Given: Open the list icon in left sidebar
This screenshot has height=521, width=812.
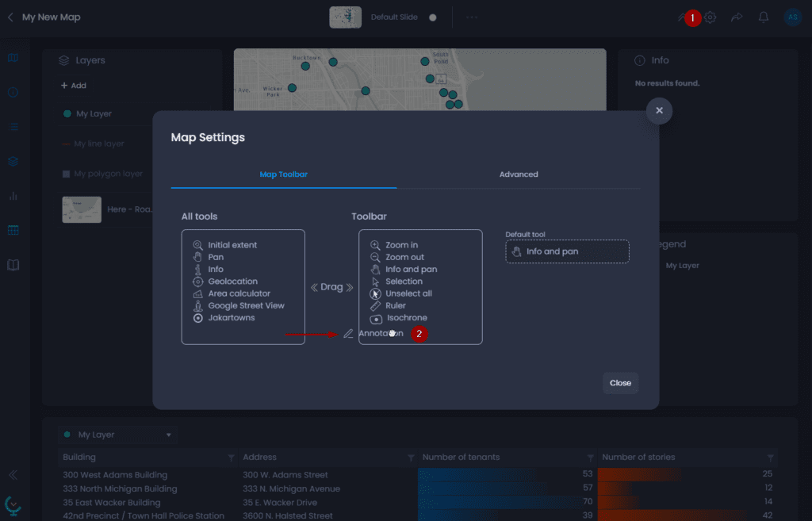Looking at the screenshot, I should point(13,127).
